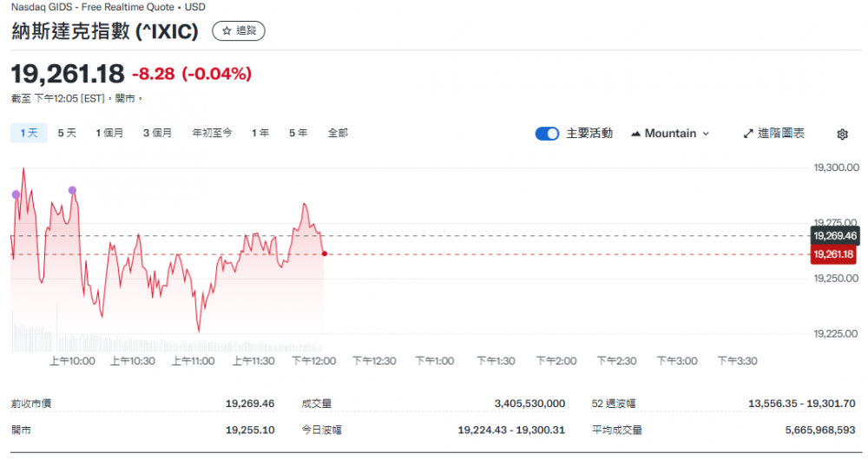868x460 pixels.
Task: Select the 1個月 range
Action: pos(109,133)
